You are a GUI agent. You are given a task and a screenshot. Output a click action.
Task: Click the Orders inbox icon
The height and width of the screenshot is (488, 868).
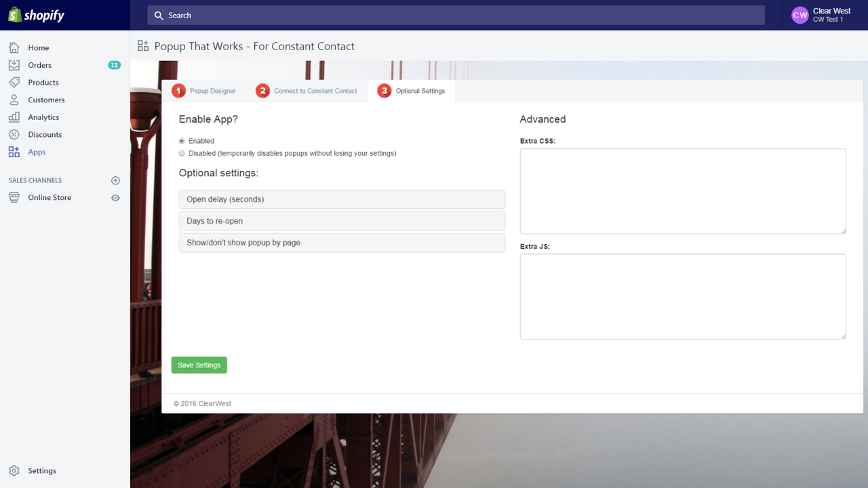14,65
